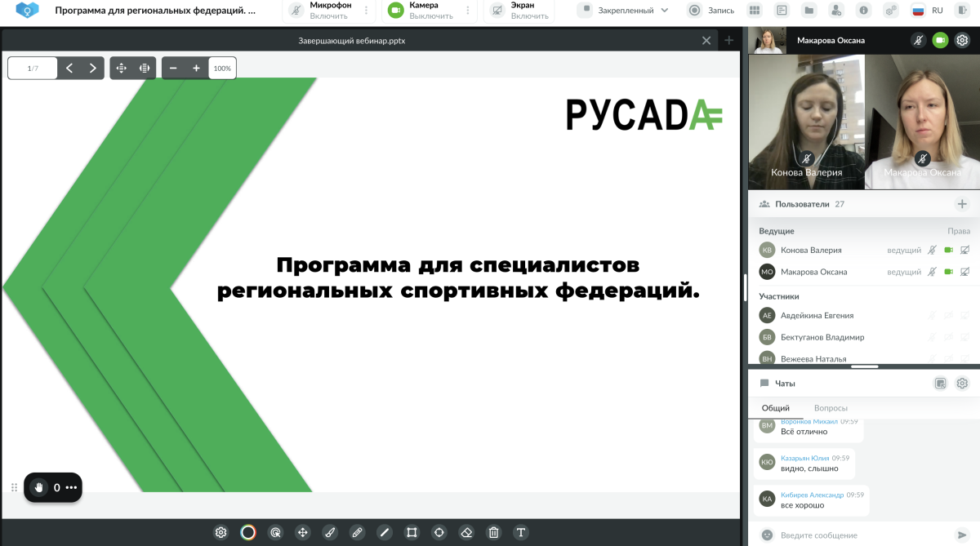Start recording with Запись button
The height and width of the screenshot is (546, 980).
tap(711, 11)
